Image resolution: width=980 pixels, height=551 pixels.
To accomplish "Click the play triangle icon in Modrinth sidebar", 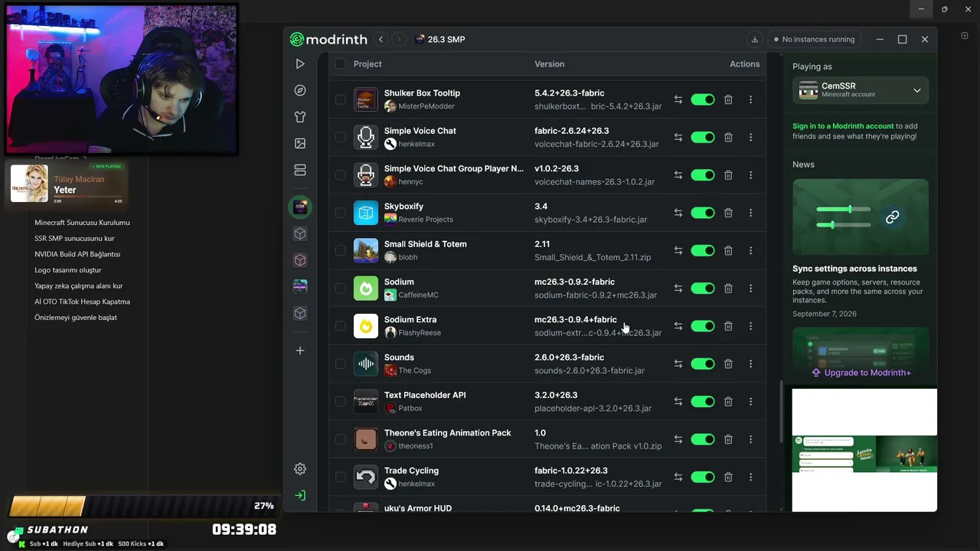I will pos(300,64).
